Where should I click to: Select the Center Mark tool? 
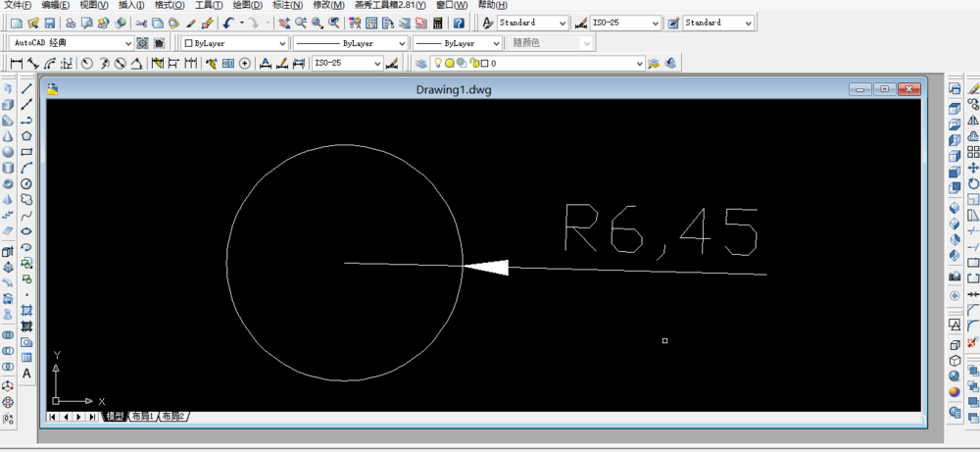245,63
